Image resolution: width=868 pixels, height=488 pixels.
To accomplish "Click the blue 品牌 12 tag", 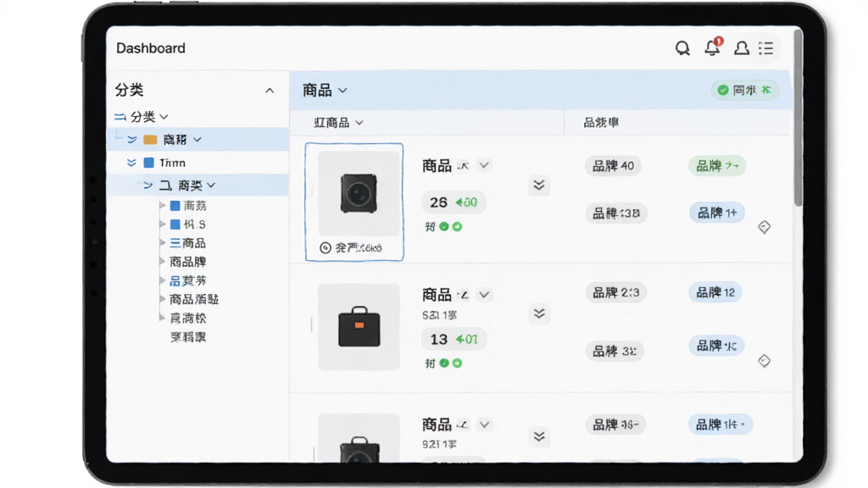I will click(x=715, y=292).
